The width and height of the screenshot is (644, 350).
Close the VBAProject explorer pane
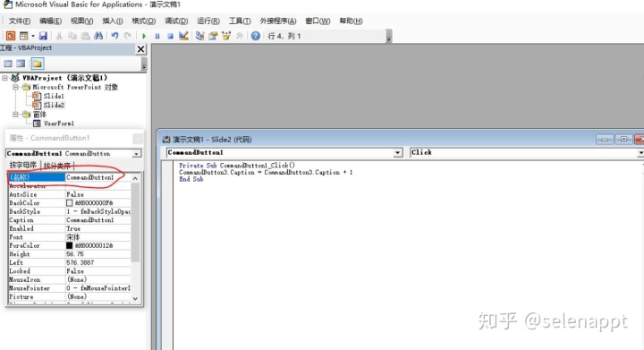pyautogui.click(x=141, y=49)
